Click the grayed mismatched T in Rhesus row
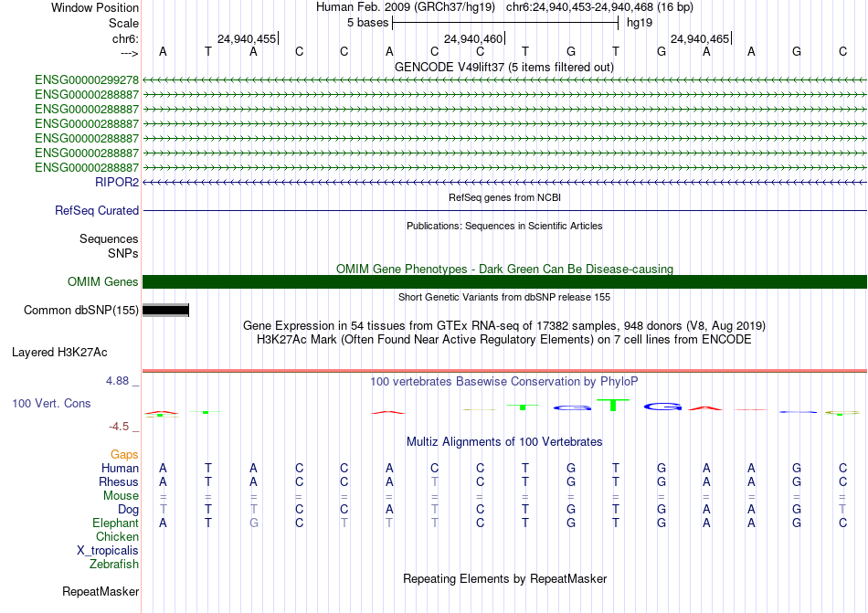The height and width of the screenshot is (613, 868). coord(435,482)
